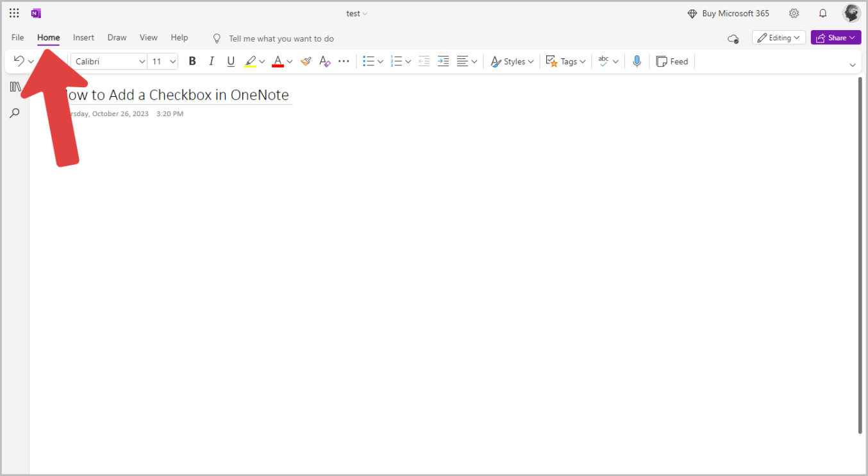868x476 pixels.
Task: Apply numbered list
Action: pyautogui.click(x=396, y=62)
